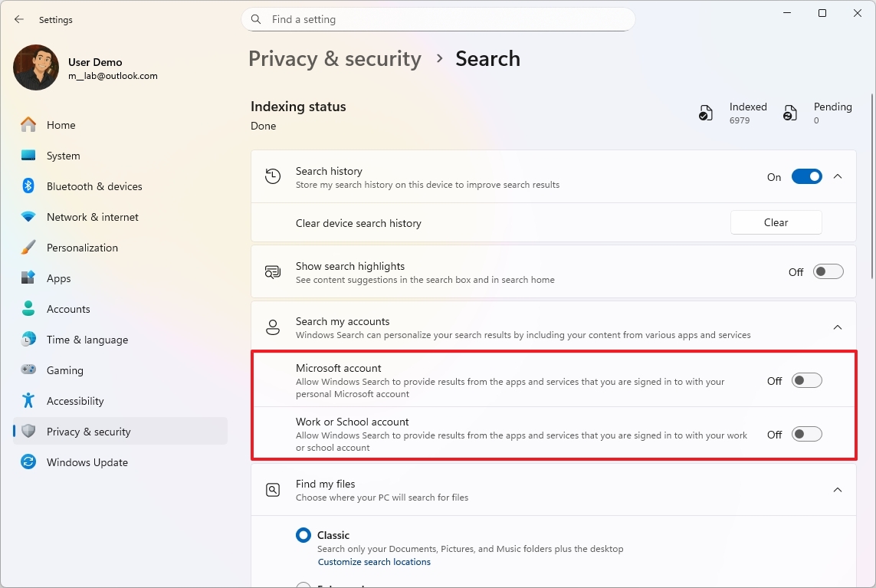
Task: Collapse the Search my accounts section
Action: (838, 327)
